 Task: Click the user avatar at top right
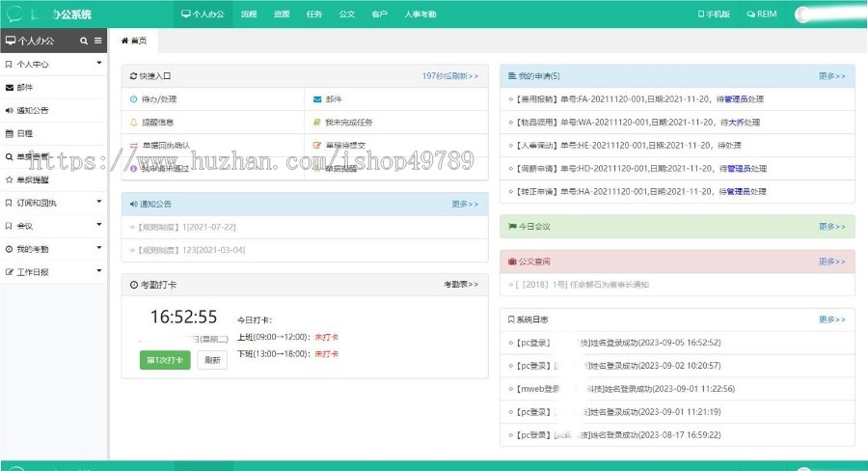(802, 14)
